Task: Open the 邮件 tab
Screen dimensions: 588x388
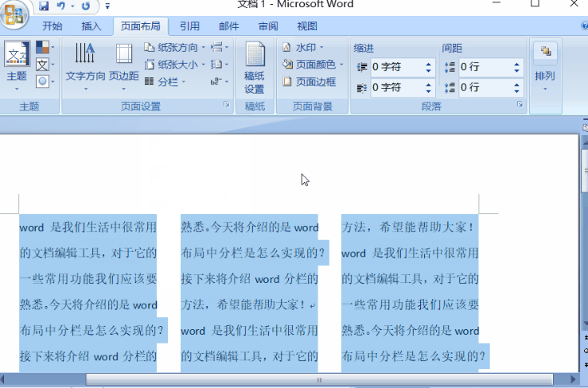Action: tap(228, 26)
